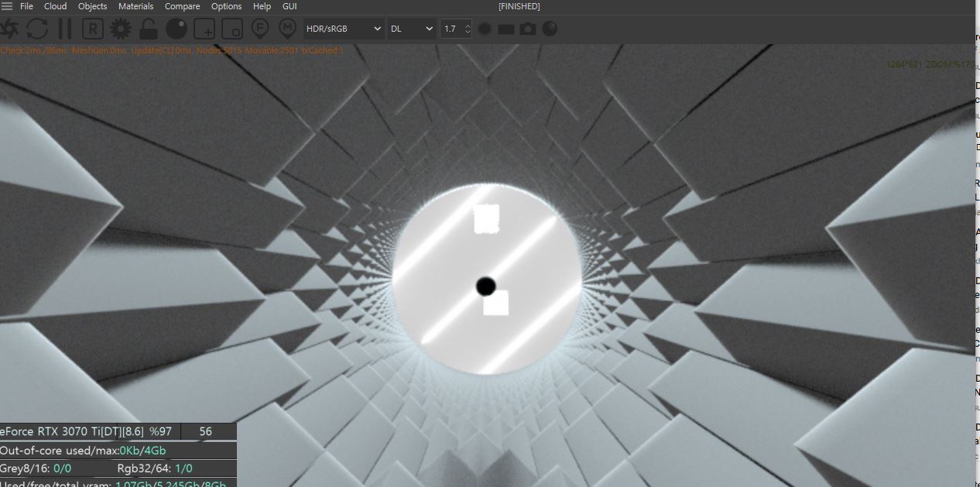
Task: Open the Materials menu
Action: coord(136,6)
